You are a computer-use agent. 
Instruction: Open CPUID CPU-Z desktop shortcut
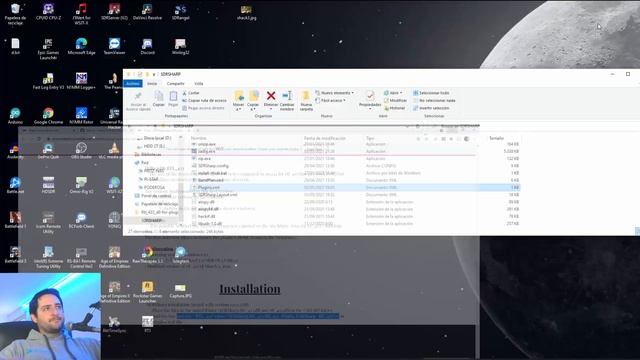pos(48,12)
